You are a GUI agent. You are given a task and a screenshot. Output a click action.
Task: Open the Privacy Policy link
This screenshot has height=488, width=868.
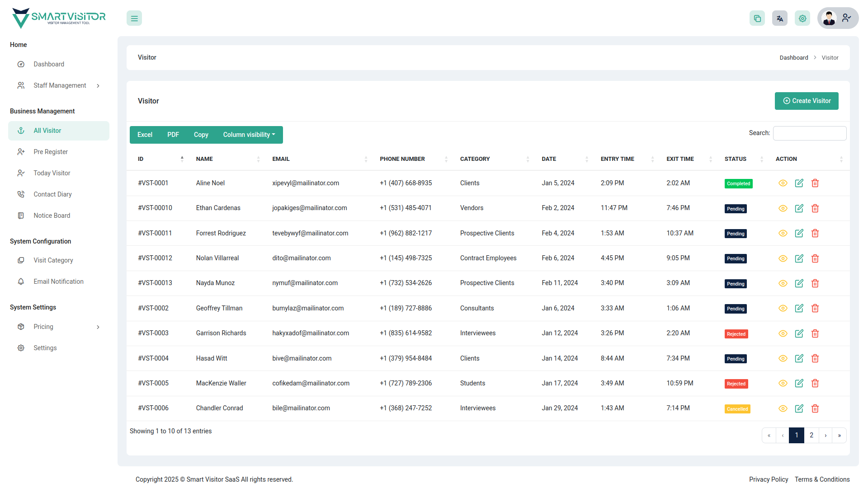coord(769,479)
